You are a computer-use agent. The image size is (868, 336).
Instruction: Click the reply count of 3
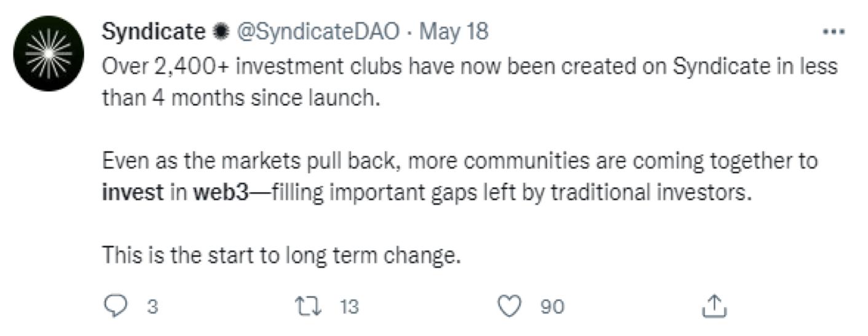tap(152, 306)
